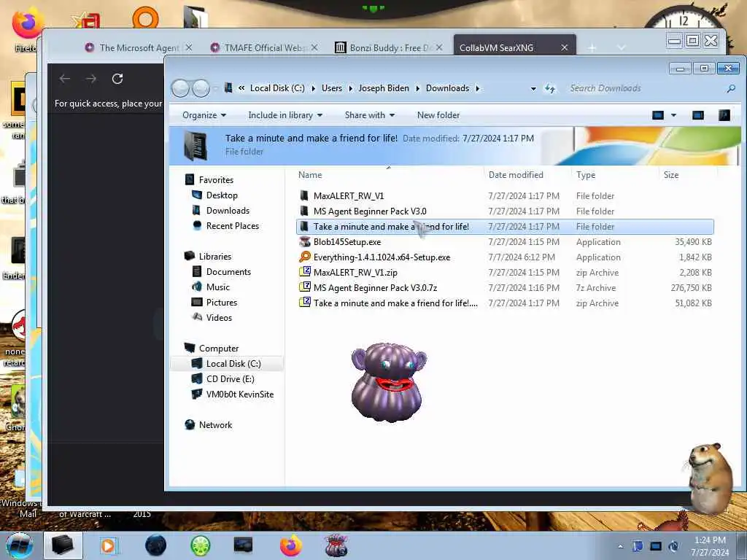747x560 pixels.
Task: Click the search magnifier in Explorer
Action: (x=731, y=88)
